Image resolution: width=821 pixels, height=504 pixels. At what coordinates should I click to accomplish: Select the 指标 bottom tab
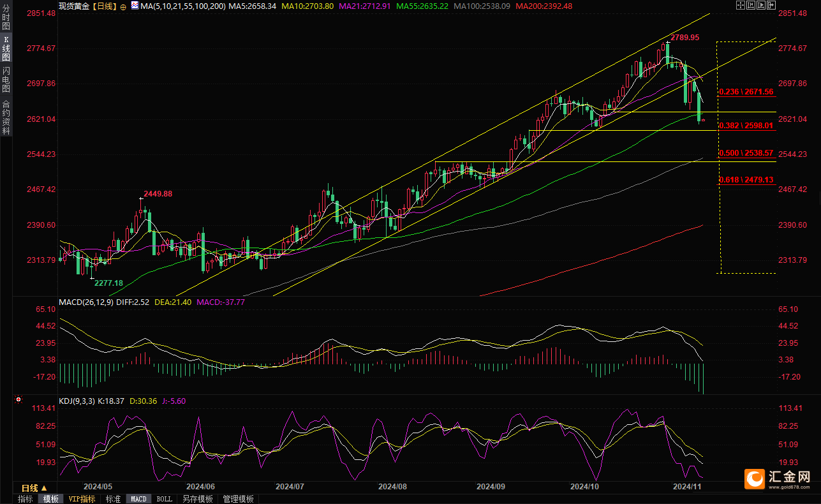coord(26,499)
